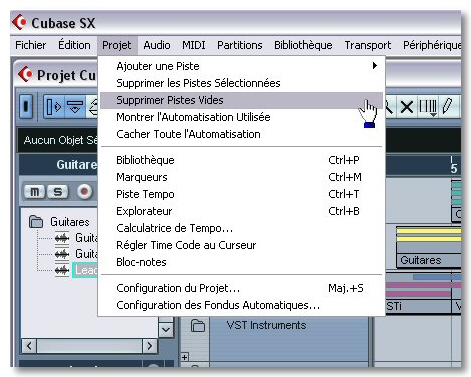Screen dimensions: 471x377
Task: Open Calculatrice de Tempo dialog
Action: (241, 228)
